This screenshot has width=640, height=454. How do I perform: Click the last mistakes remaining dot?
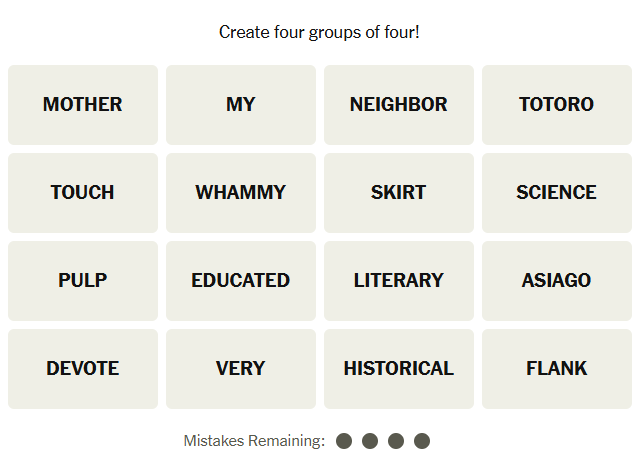coord(422,441)
